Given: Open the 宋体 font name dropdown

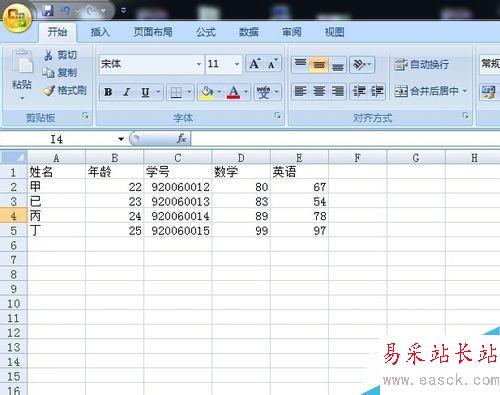Looking at the screenshot, I should coord(199,64).
